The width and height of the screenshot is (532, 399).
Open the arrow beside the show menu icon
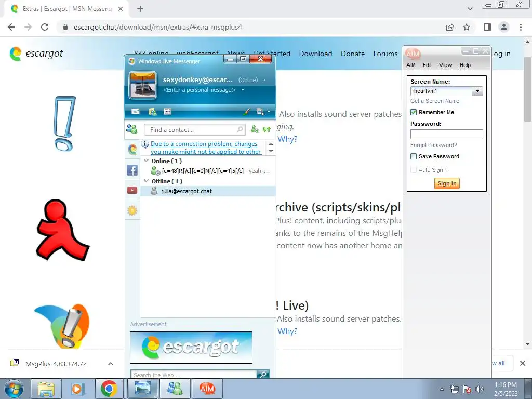point(269,112)
